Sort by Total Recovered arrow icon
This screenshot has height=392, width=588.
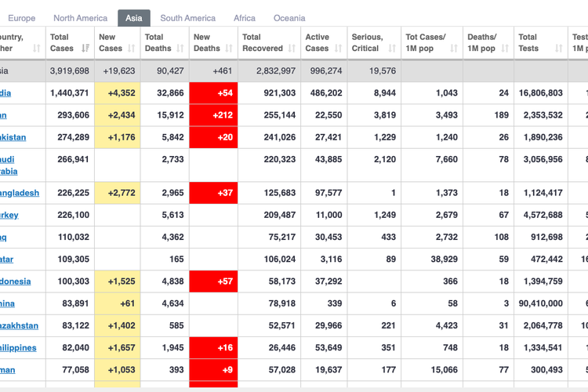click(292, 49)
